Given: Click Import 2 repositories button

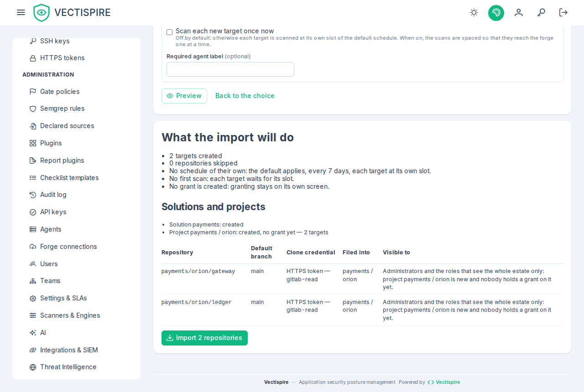Looking at the screenshot, I should 204,338.
